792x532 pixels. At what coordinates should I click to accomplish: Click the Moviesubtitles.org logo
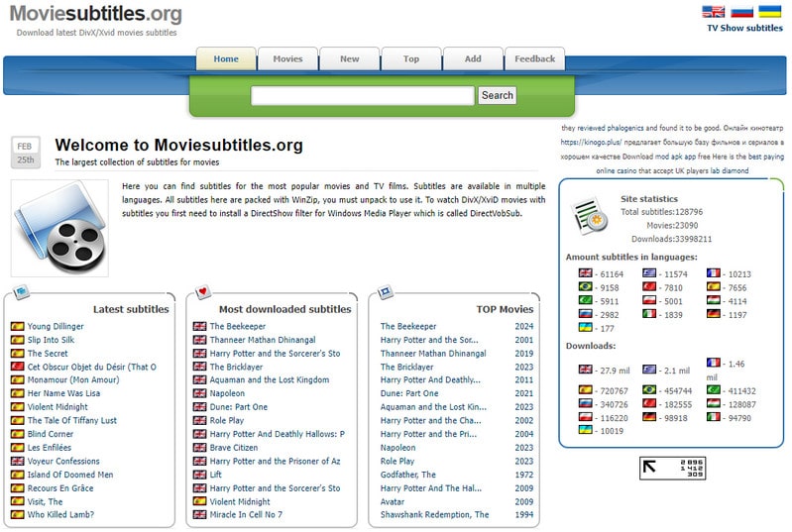(97, 14)
